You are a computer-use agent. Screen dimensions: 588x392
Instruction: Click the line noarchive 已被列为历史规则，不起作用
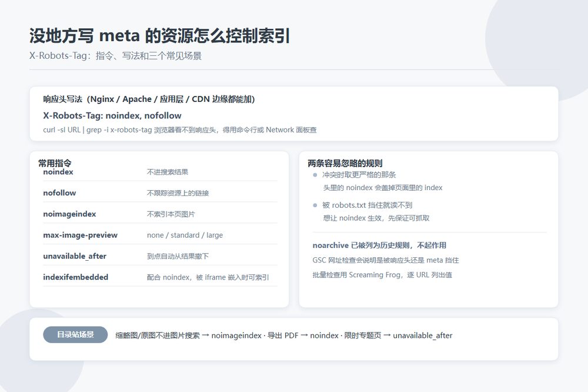(379, 245)
